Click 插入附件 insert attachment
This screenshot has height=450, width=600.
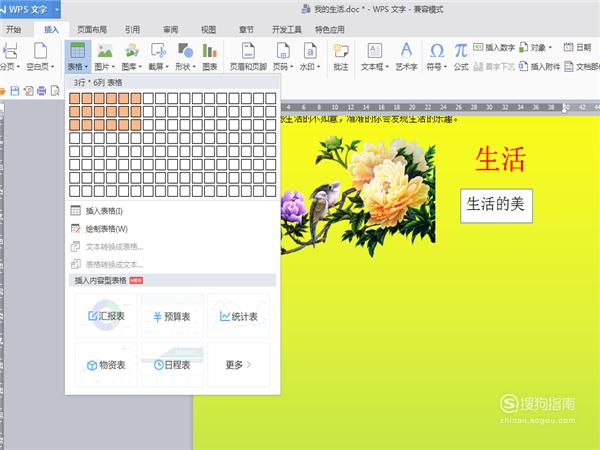tap(539, 67)
